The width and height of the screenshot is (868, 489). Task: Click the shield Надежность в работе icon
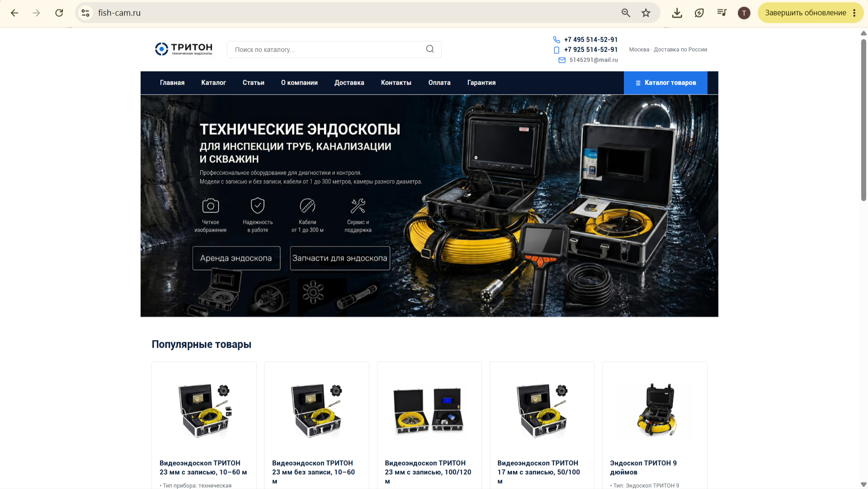(258, 206)
